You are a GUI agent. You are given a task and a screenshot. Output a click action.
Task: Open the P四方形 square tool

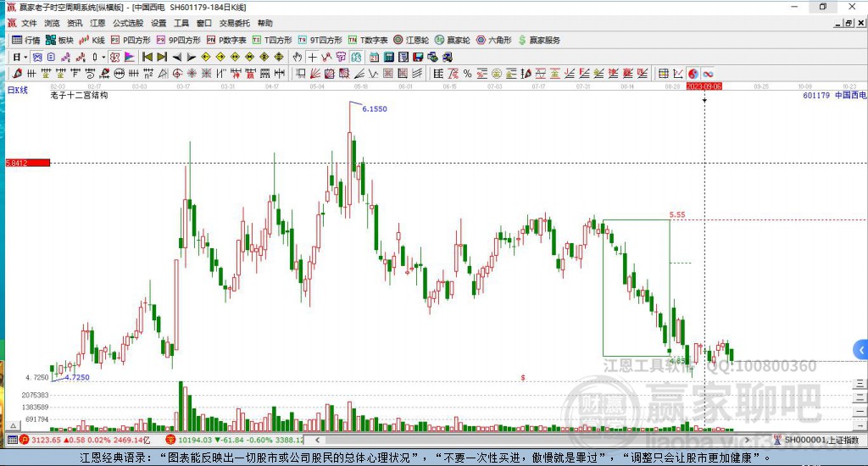tap(131, 40)
